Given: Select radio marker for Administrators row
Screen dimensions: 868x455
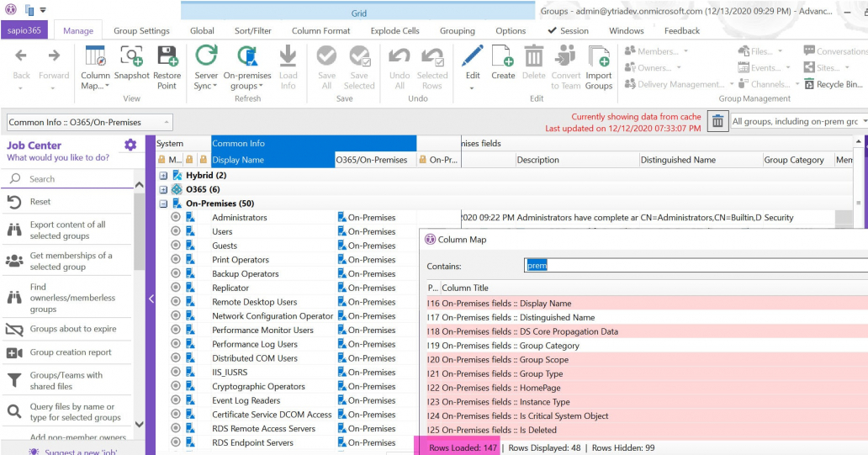Looking at the screenshot, I should pos(176,217).
